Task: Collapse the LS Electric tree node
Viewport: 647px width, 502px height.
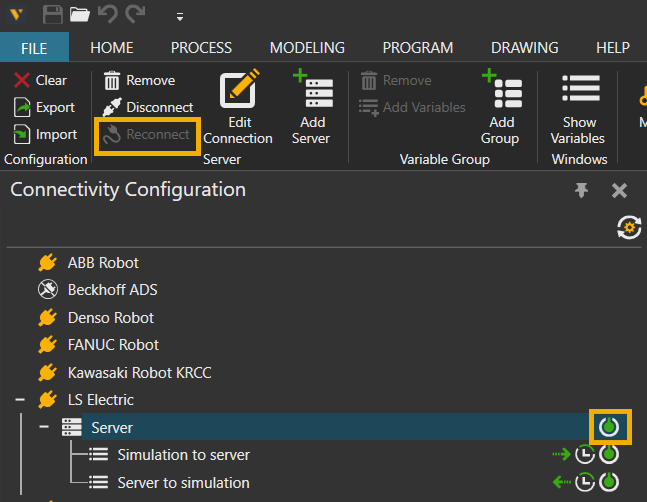Action: [20, 400]
